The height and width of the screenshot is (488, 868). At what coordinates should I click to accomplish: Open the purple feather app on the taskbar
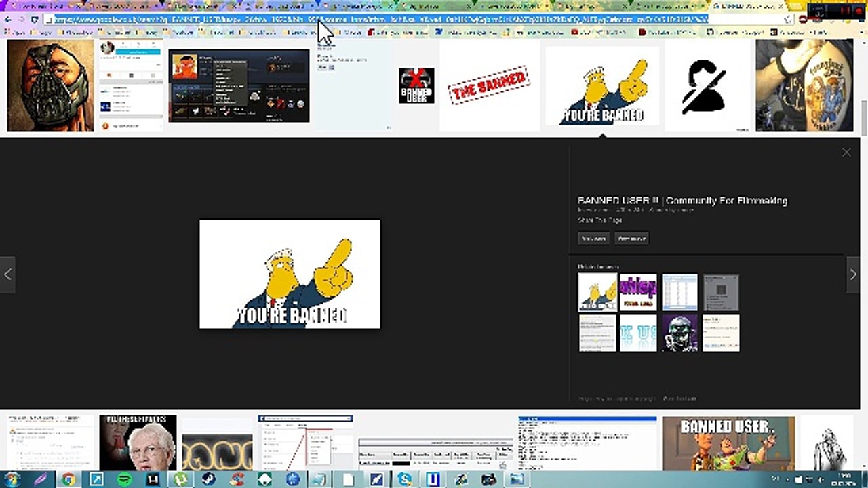click(x=40, y=479)
